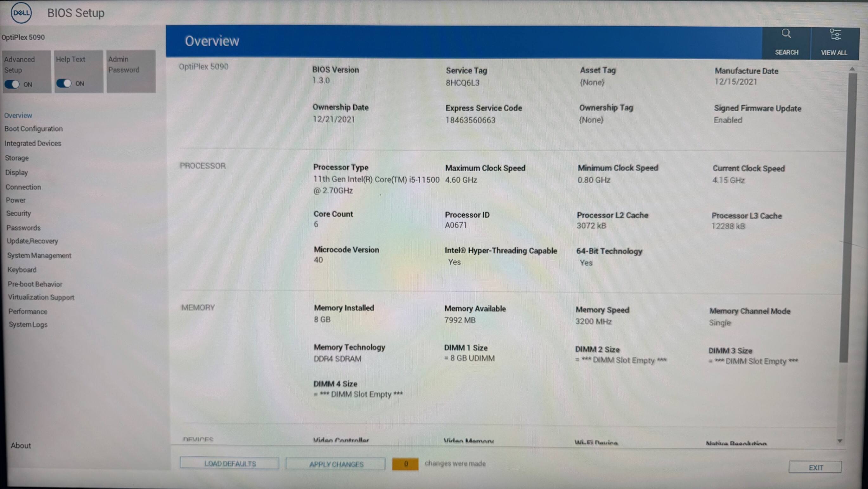
Task: Click Microcode Version value 40
Action: (318, 260)
